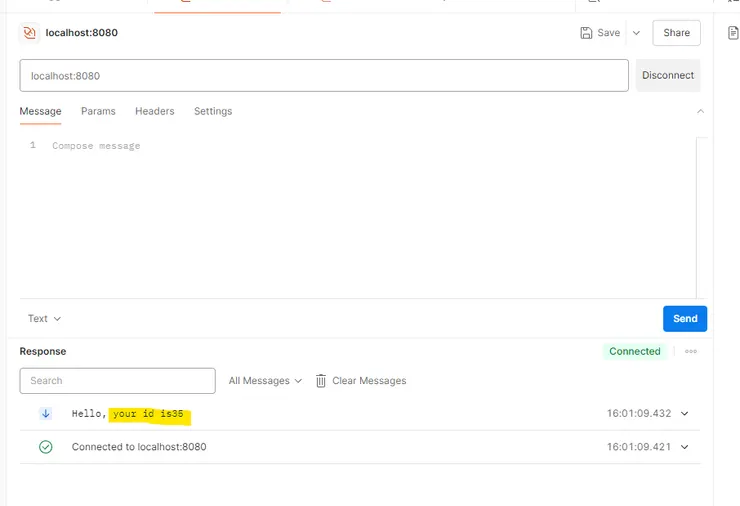
Task: Click the Clear Messages label
Action: pyautogui.click(x=369, y=380)
